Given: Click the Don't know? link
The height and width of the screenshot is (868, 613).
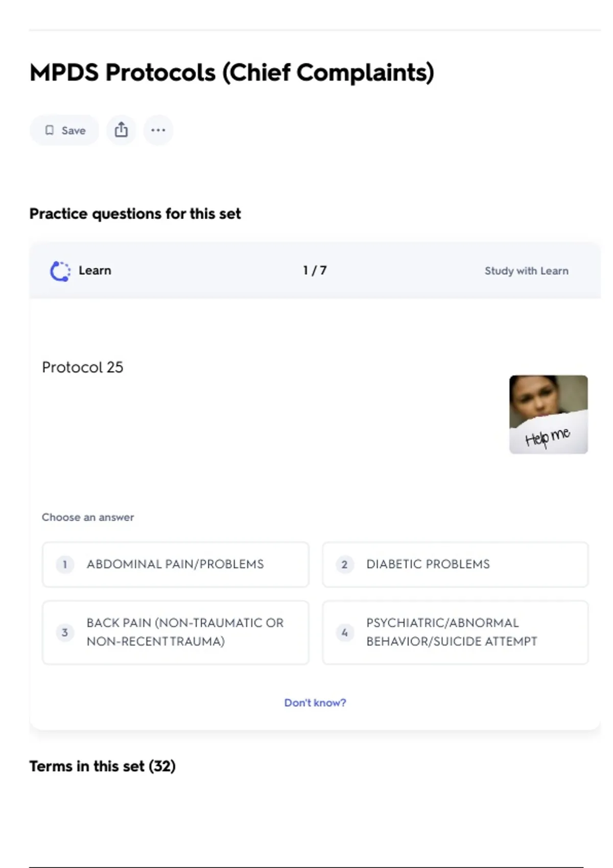Looking at the screenshot, I should click(x=315, y=703).
